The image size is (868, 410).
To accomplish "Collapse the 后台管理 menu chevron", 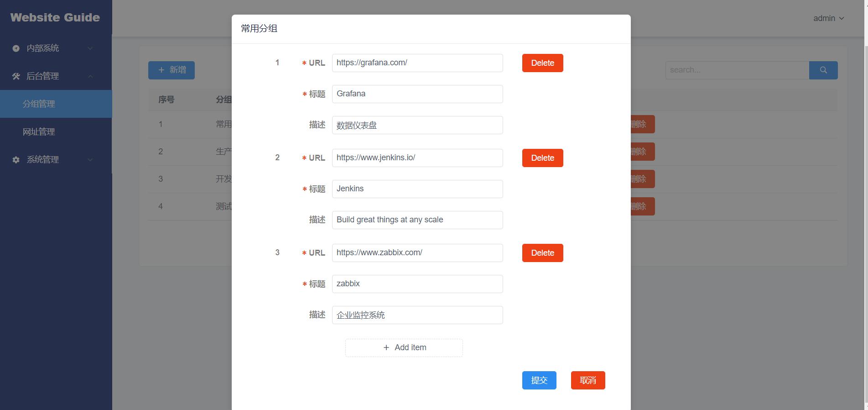I will click(90, 76).
